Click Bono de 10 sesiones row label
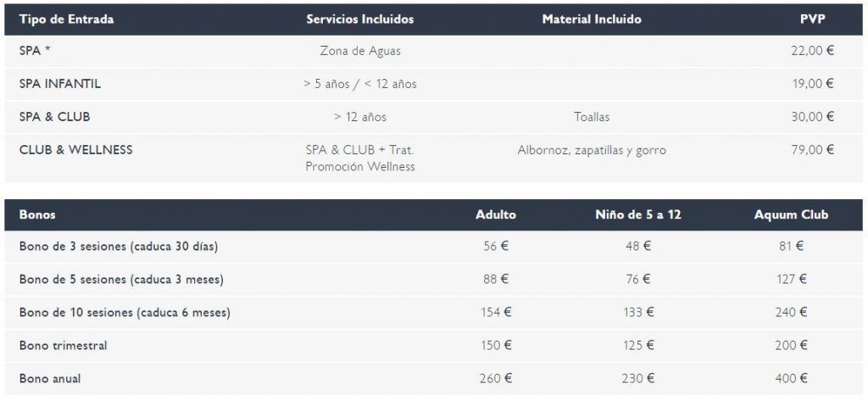The image size is (868, 400). (125, 314)
